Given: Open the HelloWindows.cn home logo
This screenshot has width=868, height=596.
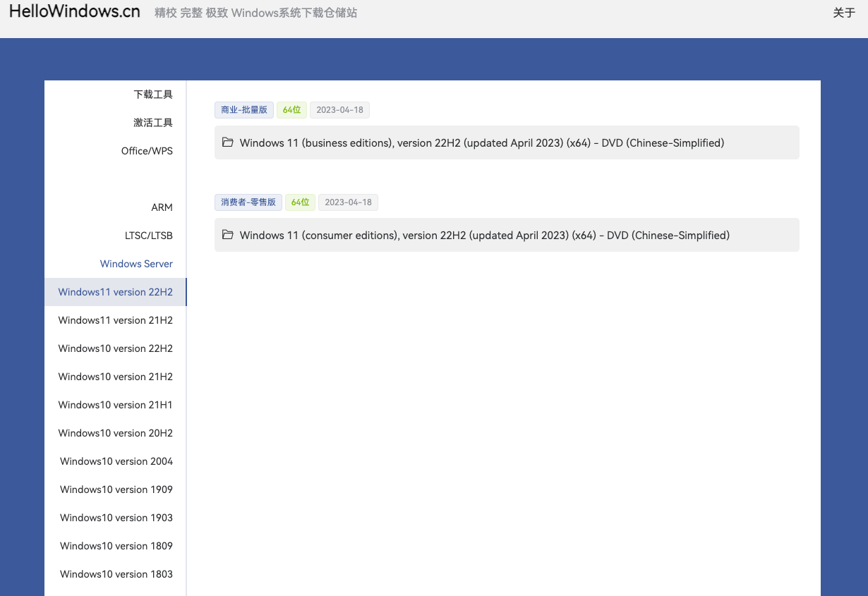Looking at the screenshot, I should pyautogui.click(x=75, y=12).
